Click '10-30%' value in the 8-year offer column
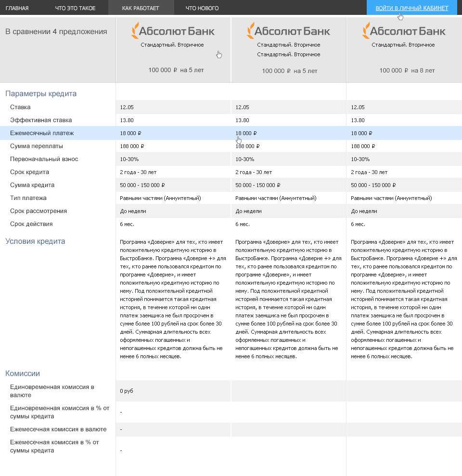Image resolution: width=462 pixels, height=476 pixels. 360,159
